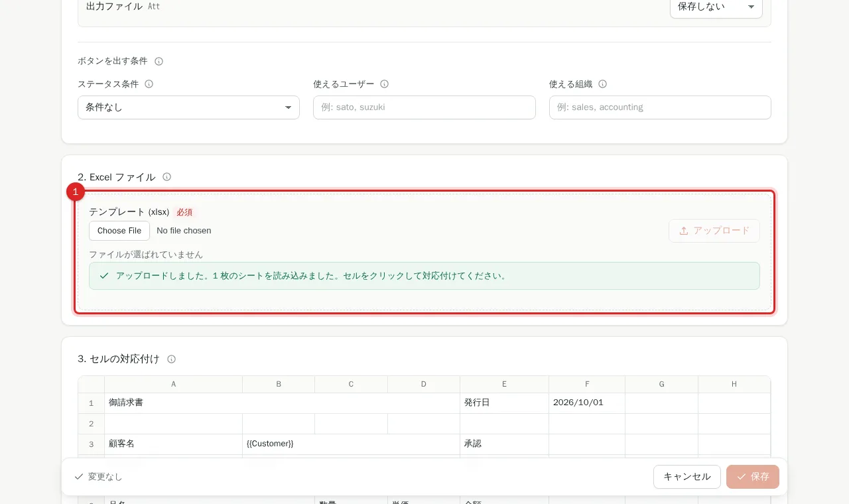Click the アップロードしました success message
849x504 pixels.
[424, 276]
